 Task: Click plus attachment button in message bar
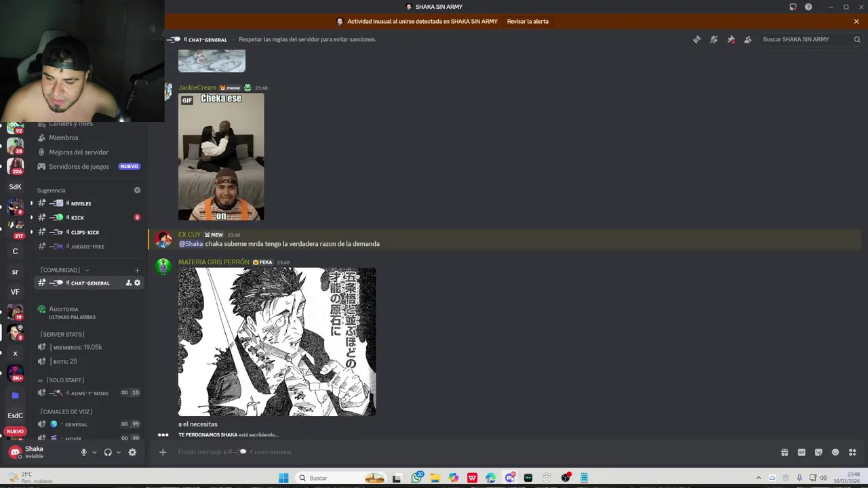click(x=163, y=452)
